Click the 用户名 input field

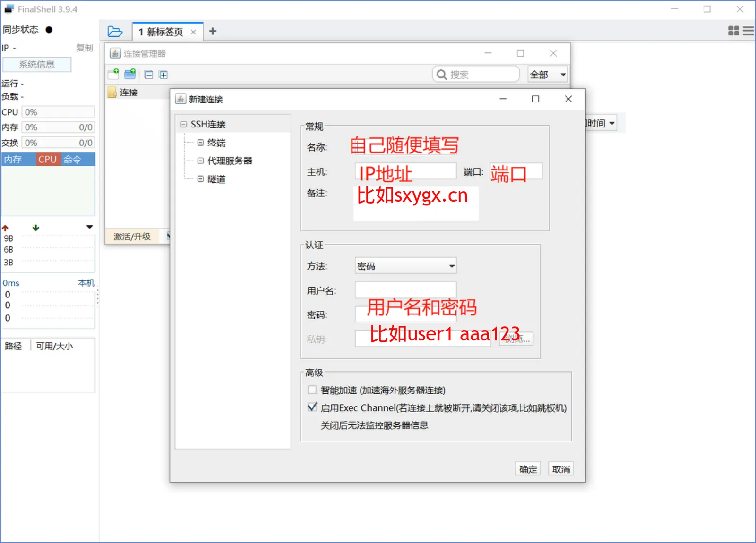405,290
